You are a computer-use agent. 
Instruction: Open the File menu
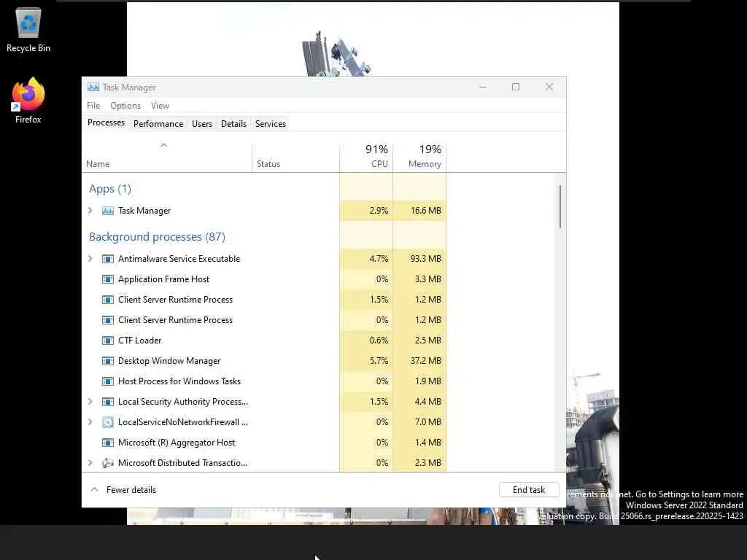pyautogui.click(x=93, y=106)
